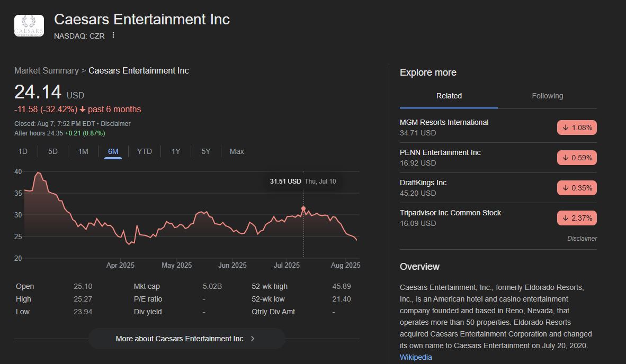Viewport: 626px width, 364px height.
Task: Select the 1Y time range tab
Action: tap(176, 151)
